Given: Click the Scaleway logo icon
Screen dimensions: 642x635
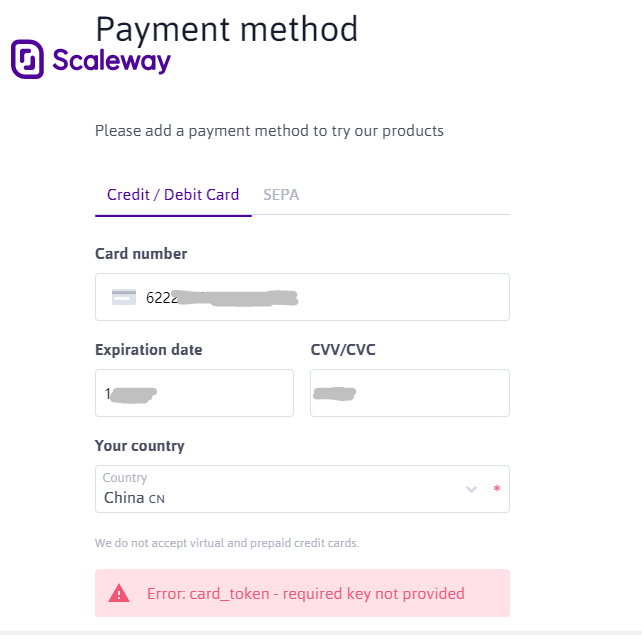Looking at the screenshot, I should tap(27, 59).
